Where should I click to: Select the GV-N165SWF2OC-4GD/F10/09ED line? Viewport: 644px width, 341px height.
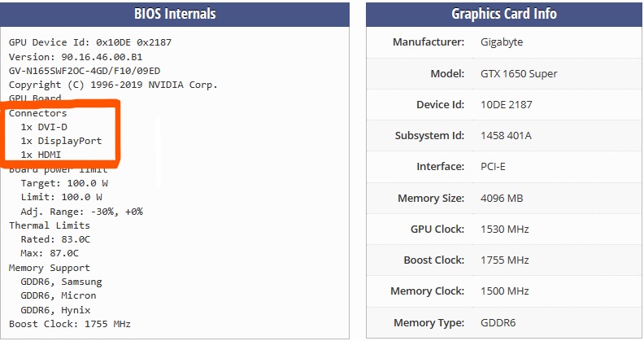[x=85, y=71]
